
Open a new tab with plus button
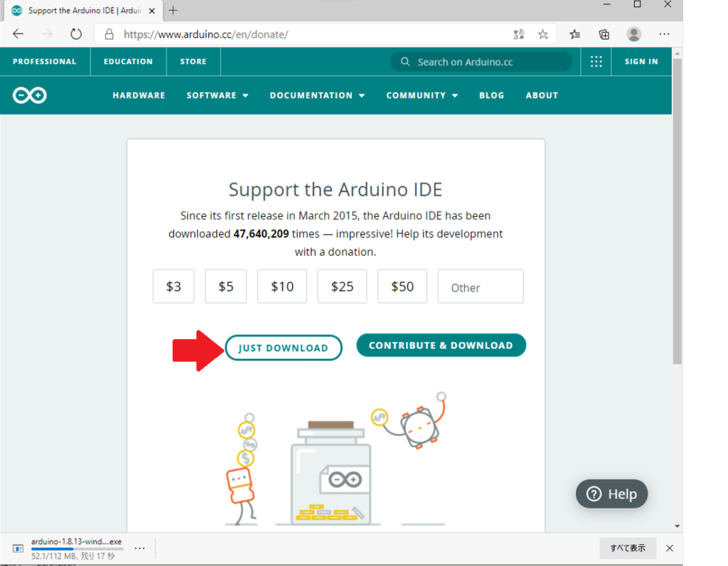(173, 10)
